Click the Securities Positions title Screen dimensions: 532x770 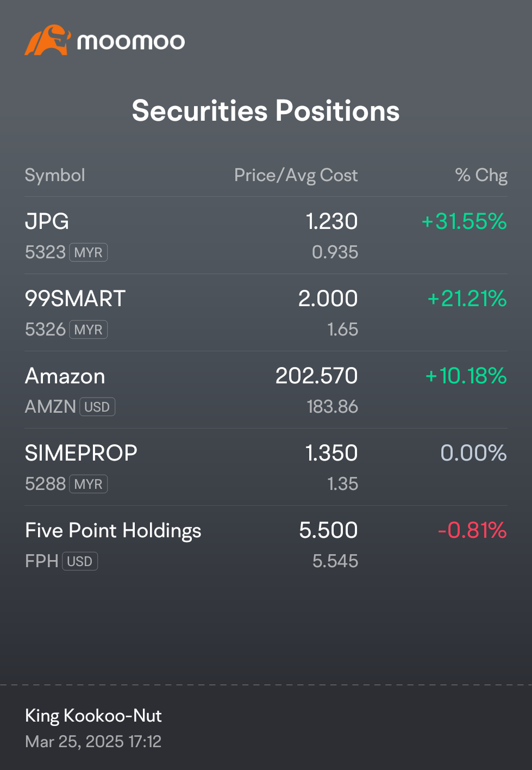(x=266, y=111)
